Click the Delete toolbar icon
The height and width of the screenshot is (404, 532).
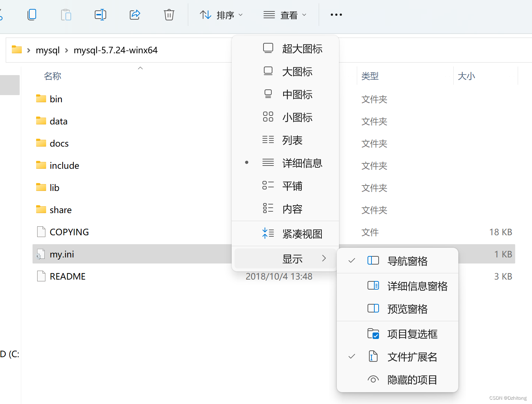169,15
